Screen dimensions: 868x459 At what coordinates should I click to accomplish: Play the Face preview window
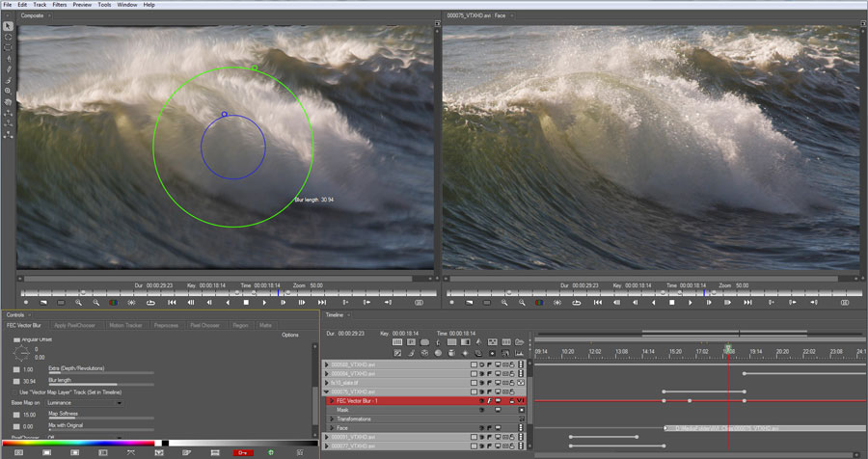(x=691, y=303)
